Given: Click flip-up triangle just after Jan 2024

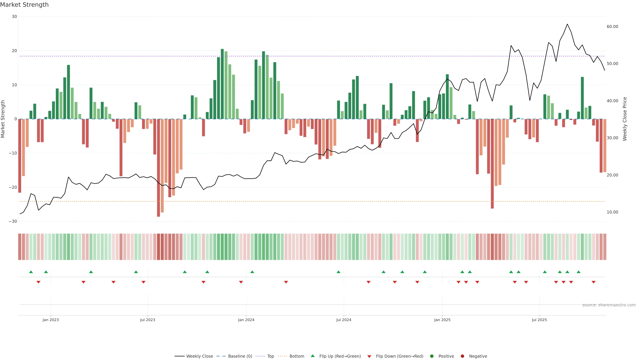Looking at the screenshot, I should 252,272.
